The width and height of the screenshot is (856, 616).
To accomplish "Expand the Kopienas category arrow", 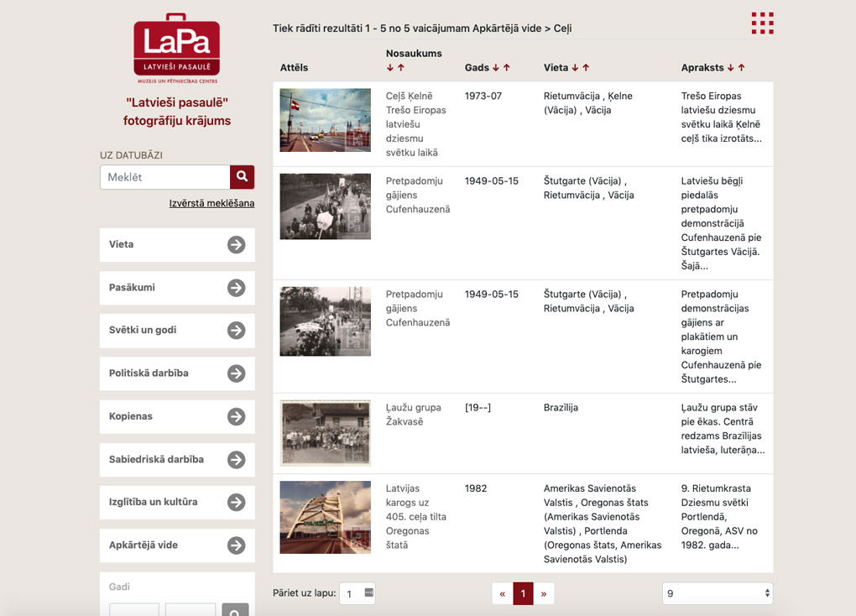I will 237,416.
